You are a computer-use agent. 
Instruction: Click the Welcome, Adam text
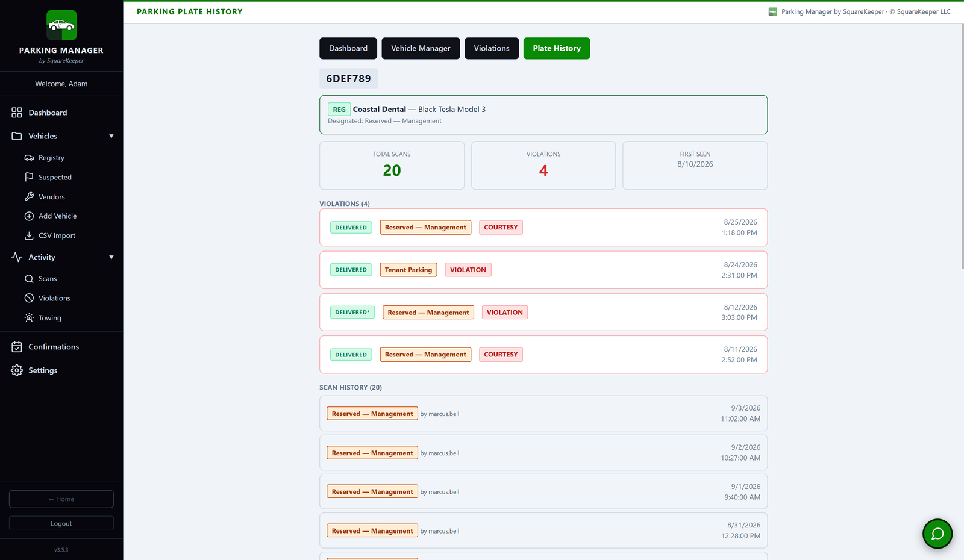pyautogui.click(x=61, y=84)
